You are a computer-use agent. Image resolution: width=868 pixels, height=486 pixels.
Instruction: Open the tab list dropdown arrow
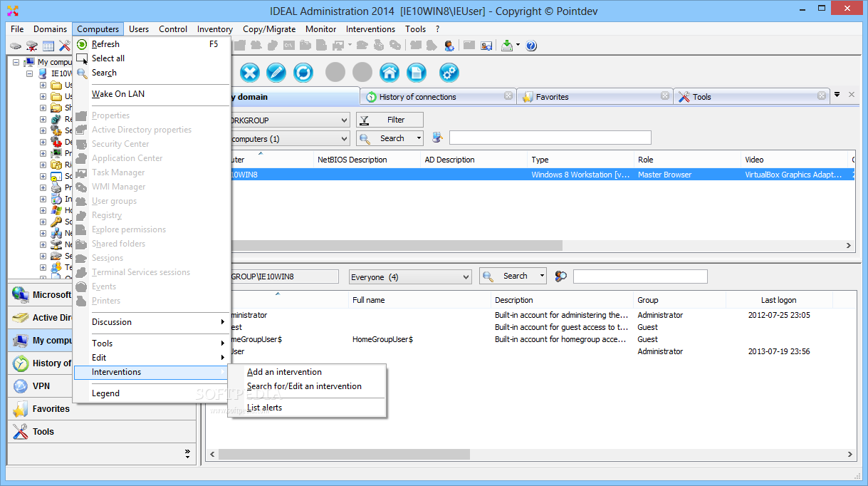(x=837, y=95)
